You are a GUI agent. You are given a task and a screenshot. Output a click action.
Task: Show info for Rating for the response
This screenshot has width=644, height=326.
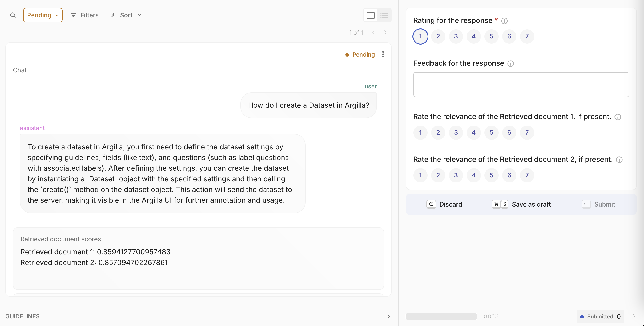[504, 21]
